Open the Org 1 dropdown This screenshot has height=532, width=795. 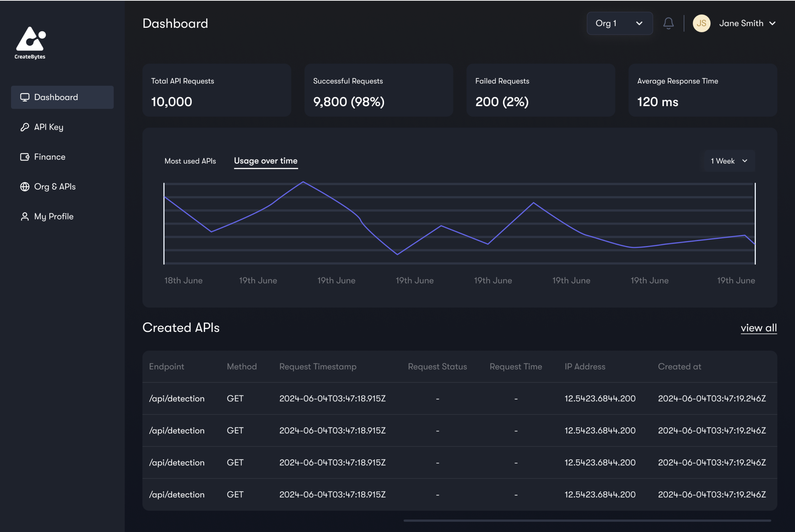(619, 24)
